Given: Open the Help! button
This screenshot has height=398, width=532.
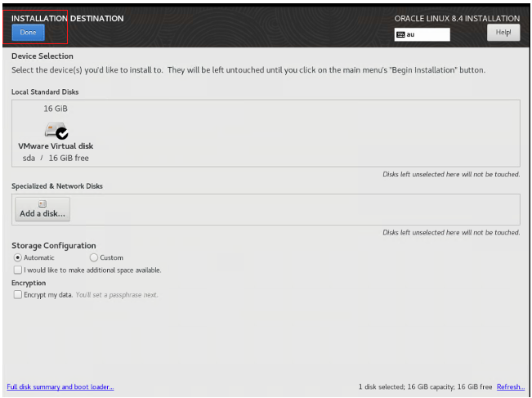Looking at the screenshot, I should (503, 33).
